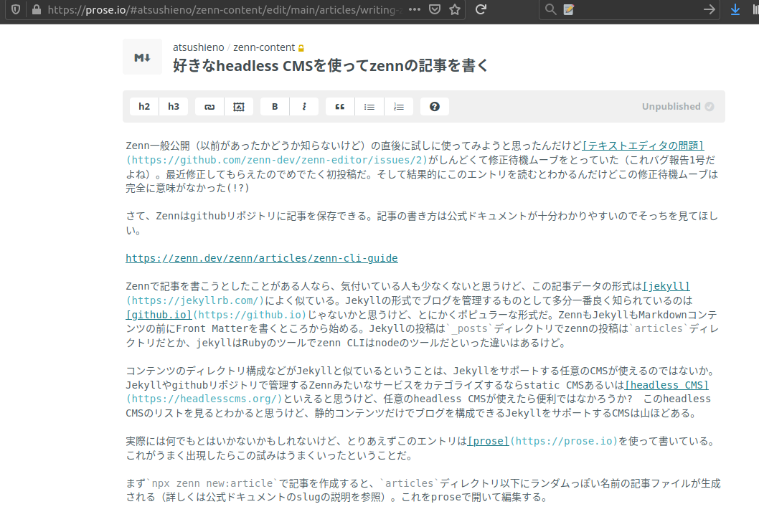Save the page to Pocket

(435, 9)
